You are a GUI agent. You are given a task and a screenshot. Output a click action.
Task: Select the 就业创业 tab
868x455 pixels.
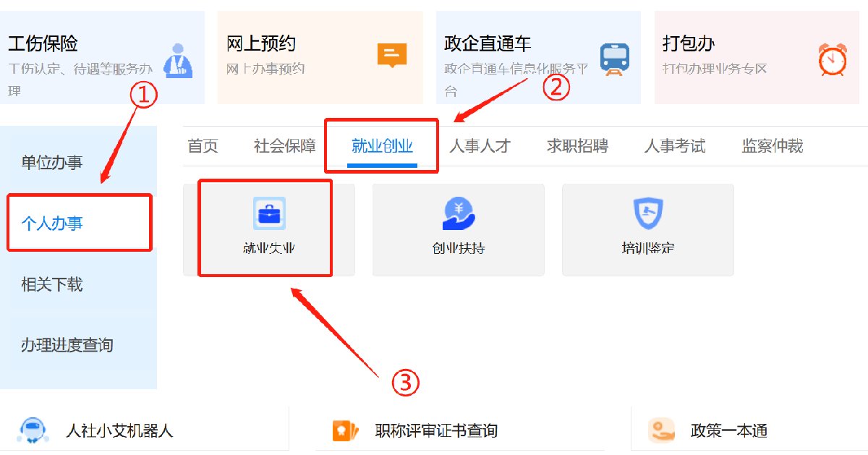382,146
